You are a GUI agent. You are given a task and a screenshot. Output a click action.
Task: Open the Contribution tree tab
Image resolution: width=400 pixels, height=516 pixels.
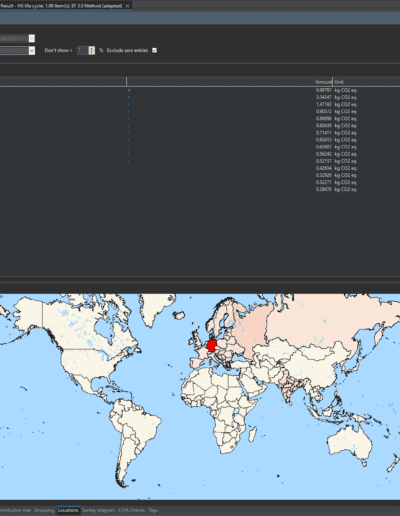[x=15, y=510]
